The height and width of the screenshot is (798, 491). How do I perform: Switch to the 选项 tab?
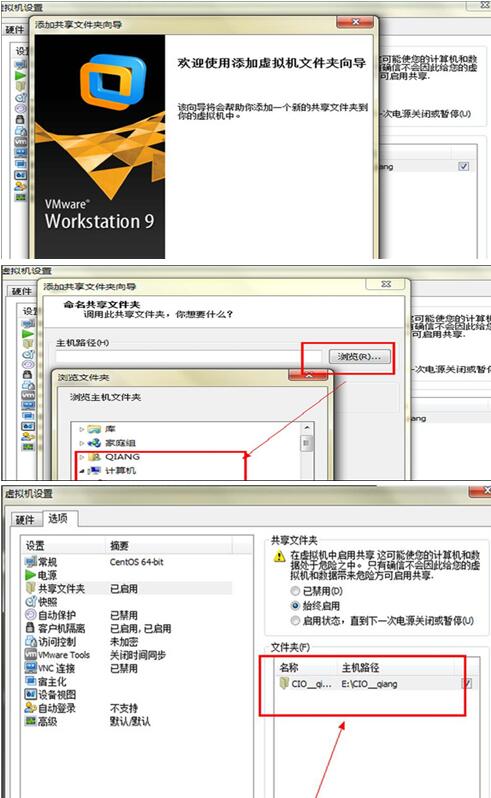[58, 518]
